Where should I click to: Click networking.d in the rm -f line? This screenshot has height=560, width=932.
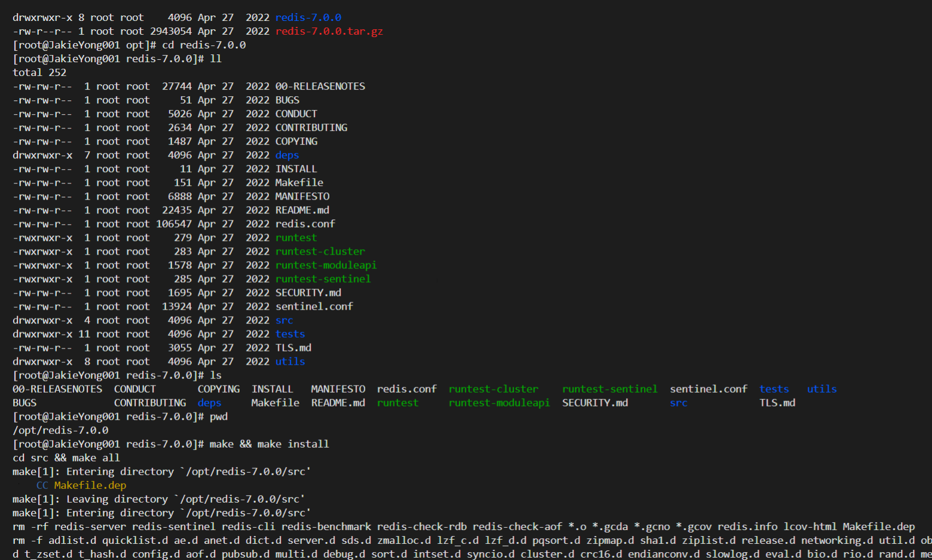[x=838, y=540]
